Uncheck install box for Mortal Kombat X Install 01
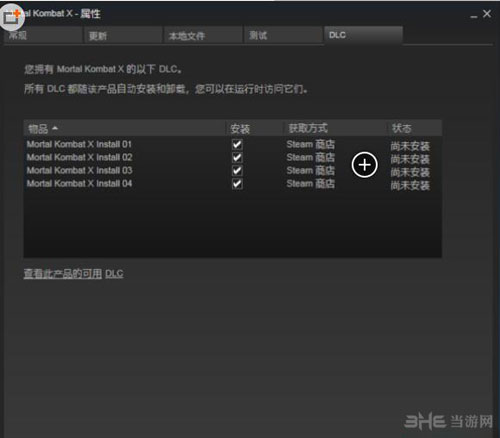Image resolution: width=500 pixels, height=438 pixels. point(237,145)
